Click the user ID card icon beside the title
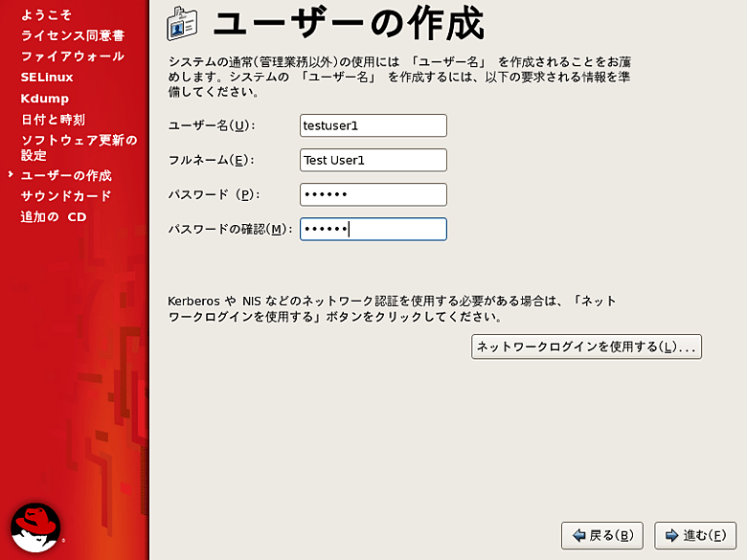The height and width of the screenshot is (560, 747). 182,23
